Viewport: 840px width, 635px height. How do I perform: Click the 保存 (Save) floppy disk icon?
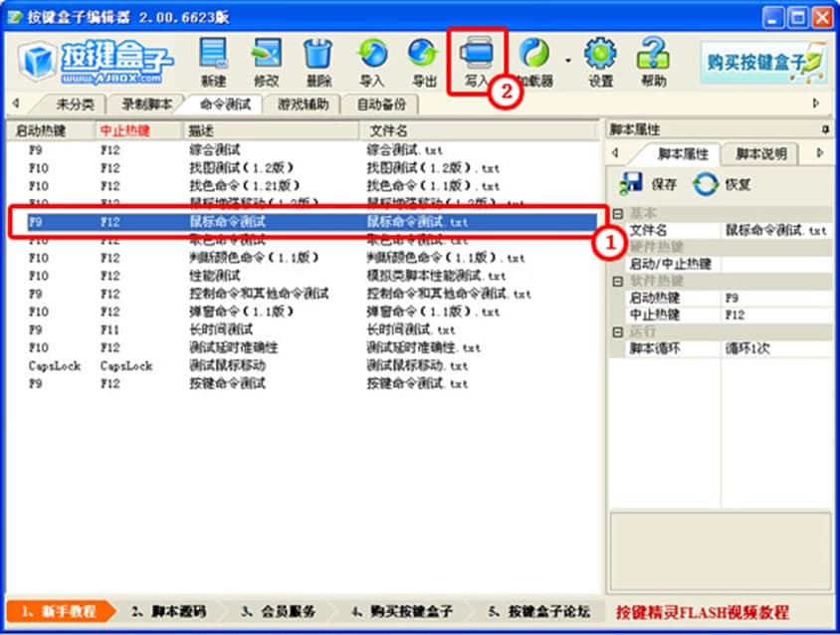(x=648, y=184)
